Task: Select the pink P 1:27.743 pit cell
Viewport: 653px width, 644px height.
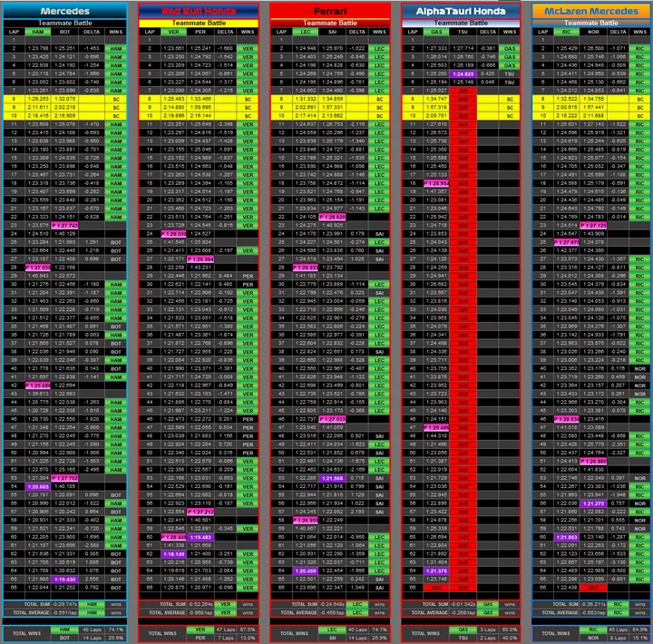Action: point(64,225)
